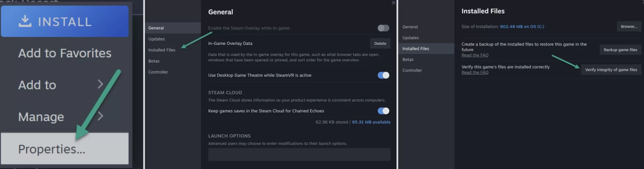Viewport: 644px width, 169px height.
Task: Disable Desktop Game Theatre while SteamVR is active
Action: click(383, 75)
